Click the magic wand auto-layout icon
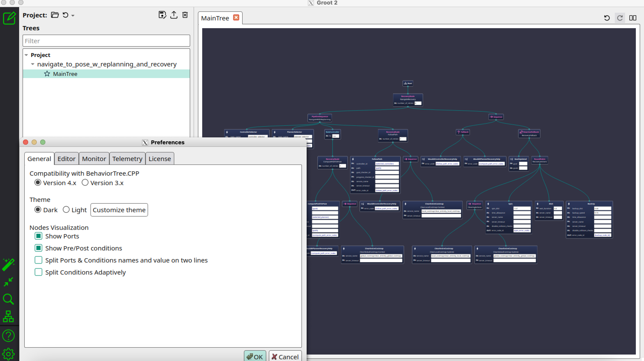 tap(8, 265)
